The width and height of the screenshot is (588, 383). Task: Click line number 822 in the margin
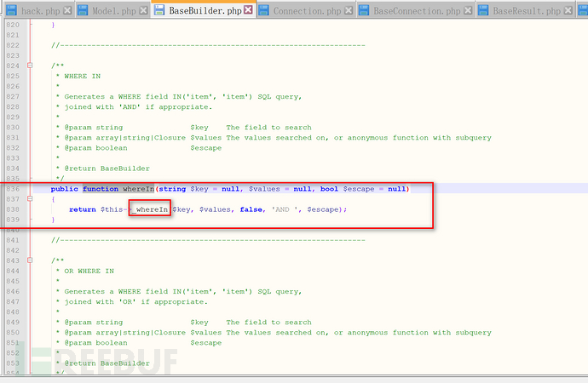coord(13,45)
